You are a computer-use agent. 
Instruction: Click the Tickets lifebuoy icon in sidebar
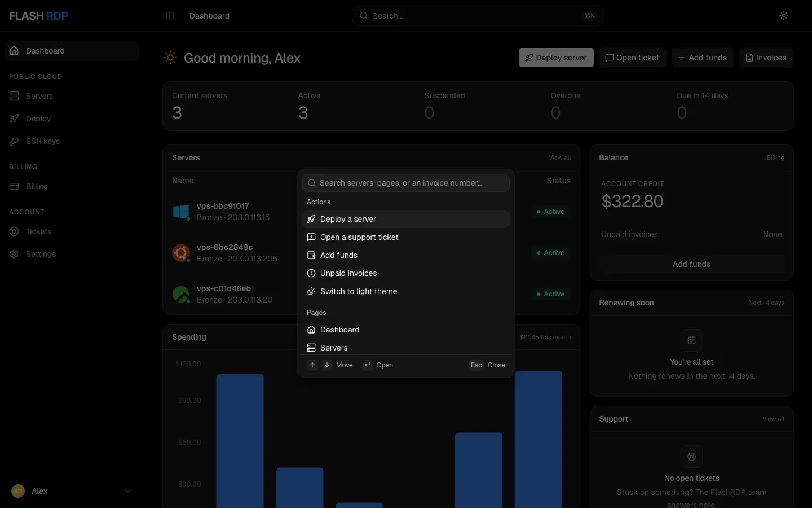click(x=14, y=231)
